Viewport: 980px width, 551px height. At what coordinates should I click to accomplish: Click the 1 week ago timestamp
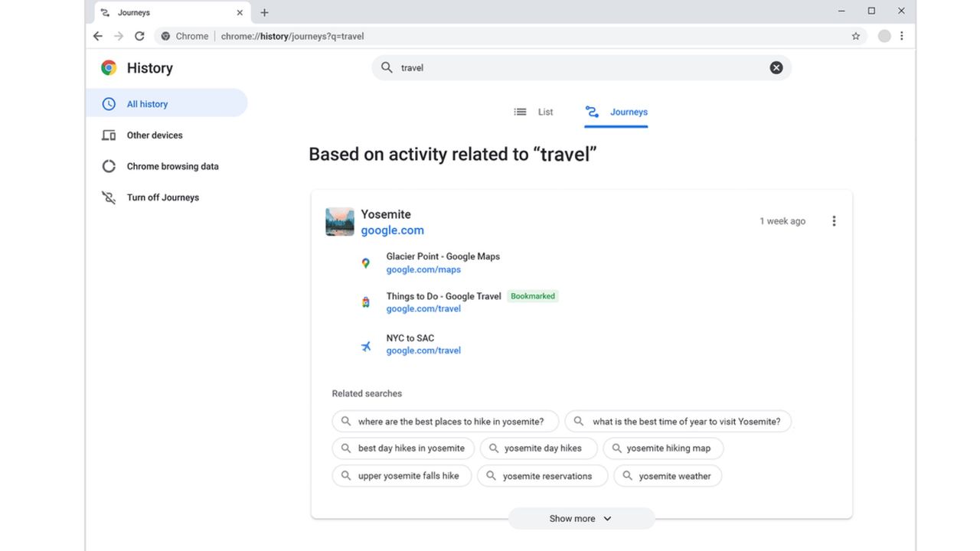click(x=782, y=221)
